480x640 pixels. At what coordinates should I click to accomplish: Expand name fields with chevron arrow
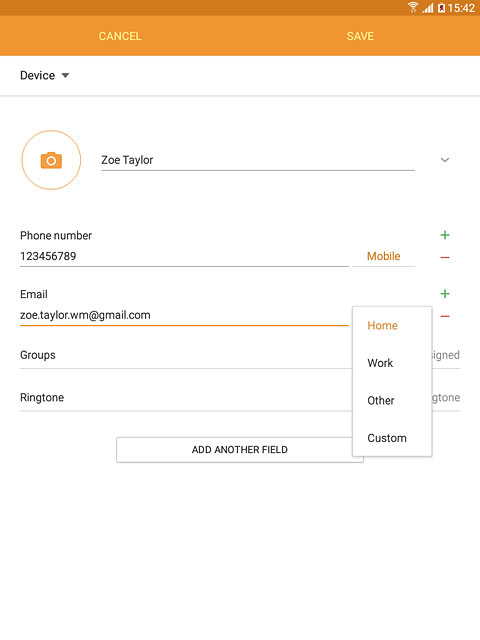445,160
